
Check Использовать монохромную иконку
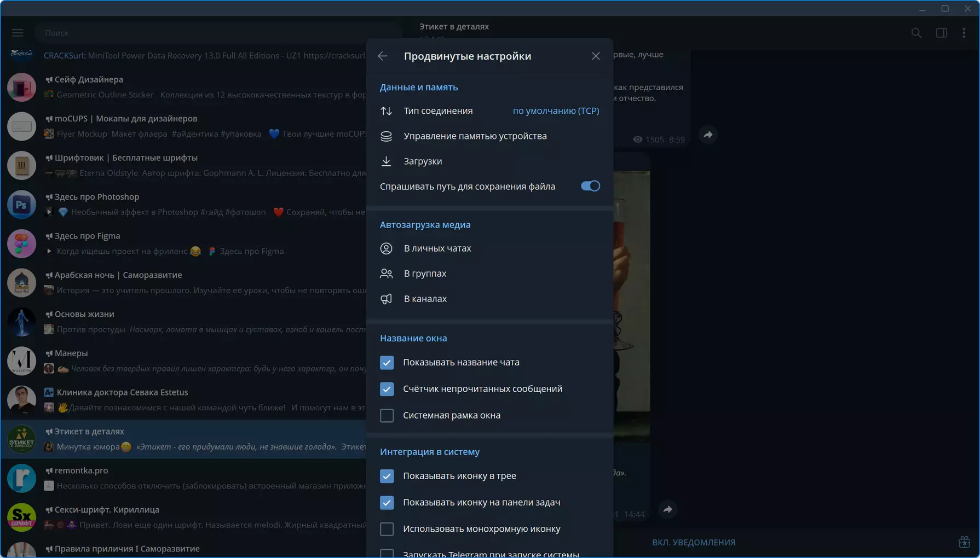coord(387,529)
